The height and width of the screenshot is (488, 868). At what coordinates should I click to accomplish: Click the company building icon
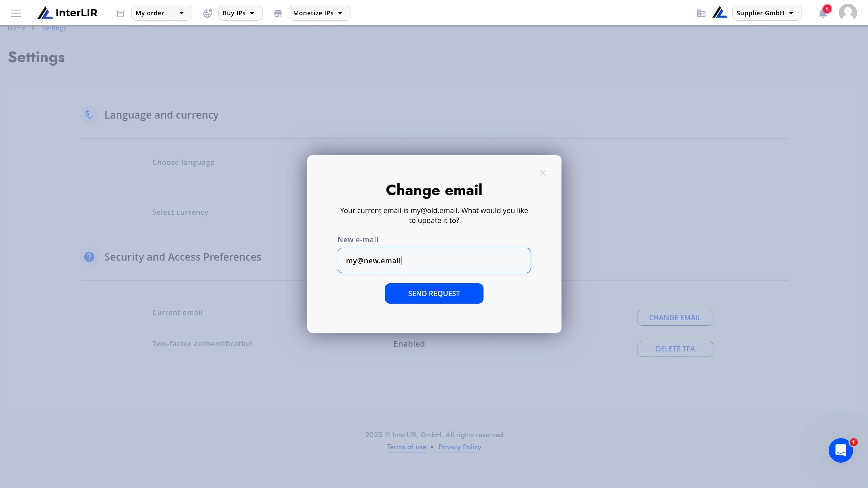(x=701, y=13)
